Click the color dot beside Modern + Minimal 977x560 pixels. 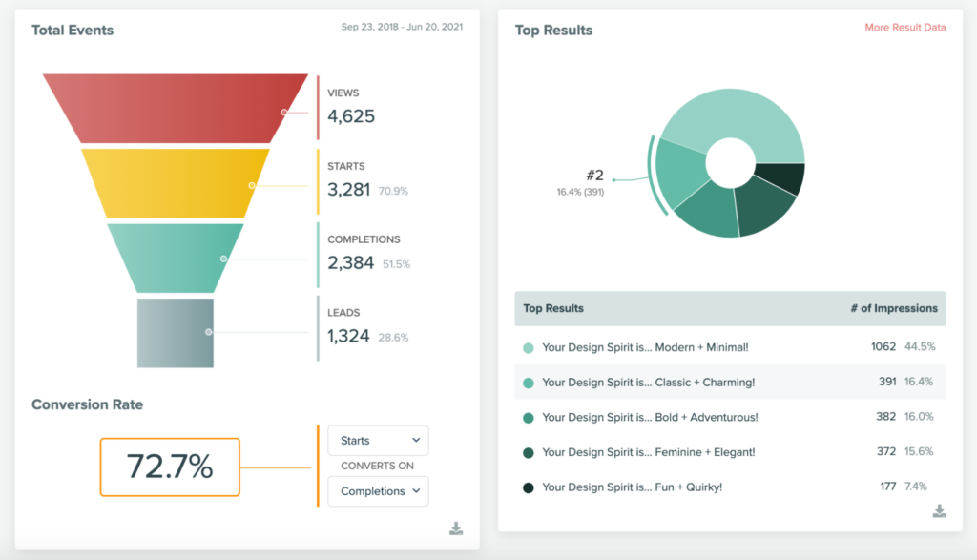[x=529, y=348]
